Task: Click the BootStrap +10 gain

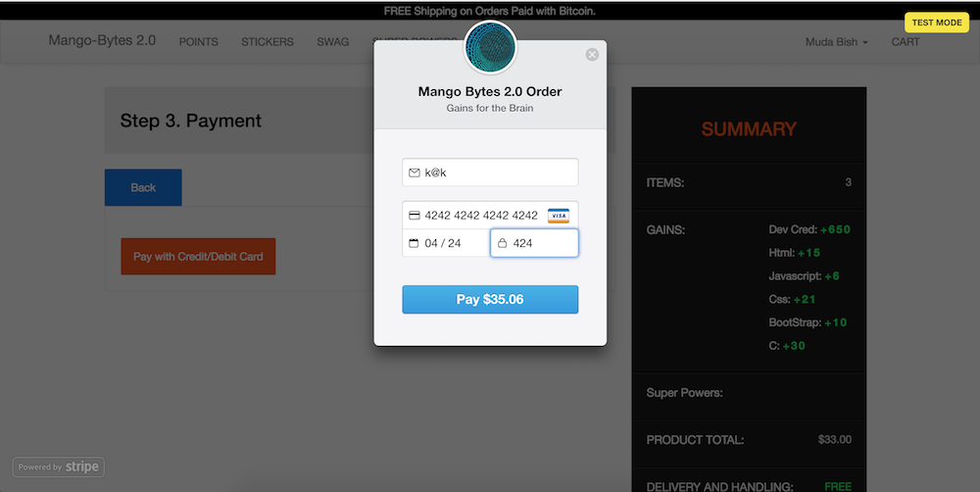Action: coord(808,322)
